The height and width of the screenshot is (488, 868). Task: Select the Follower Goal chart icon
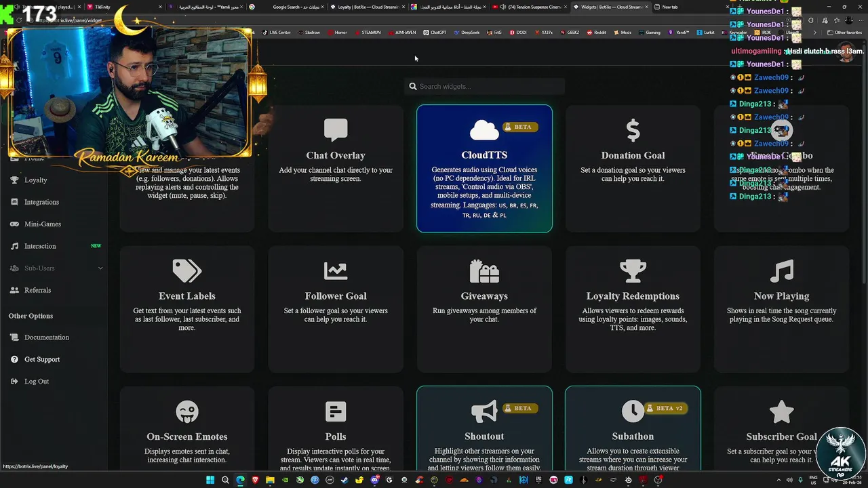[x=336, y=271]
